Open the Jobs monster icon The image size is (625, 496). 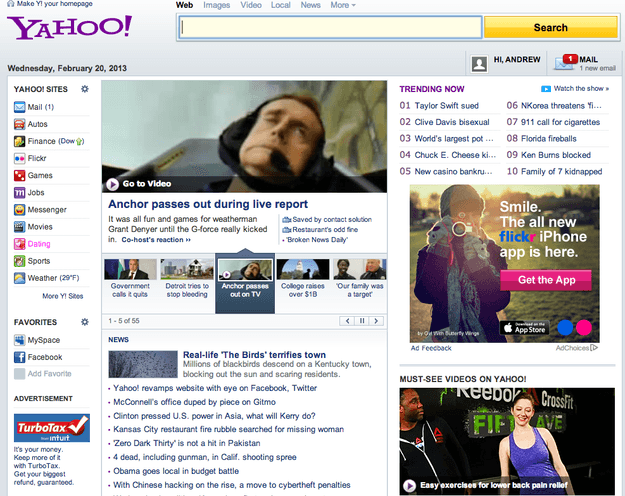pos(20,193)
